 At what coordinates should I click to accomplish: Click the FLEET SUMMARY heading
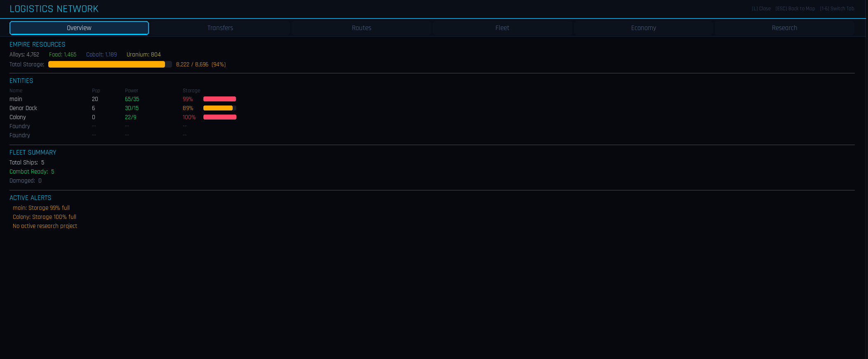(x=33, y=153)
